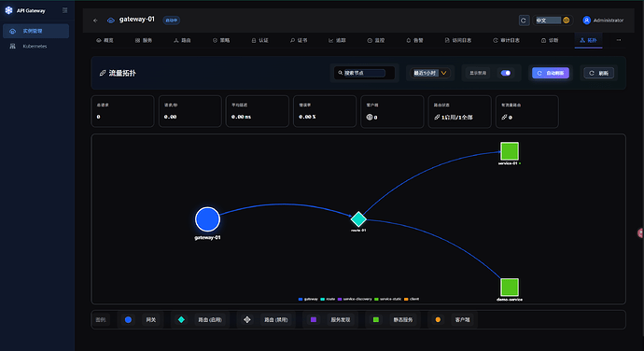Open the 概览 tab
This screenshot has height=351, width=644.
click(x=105, y=40)
